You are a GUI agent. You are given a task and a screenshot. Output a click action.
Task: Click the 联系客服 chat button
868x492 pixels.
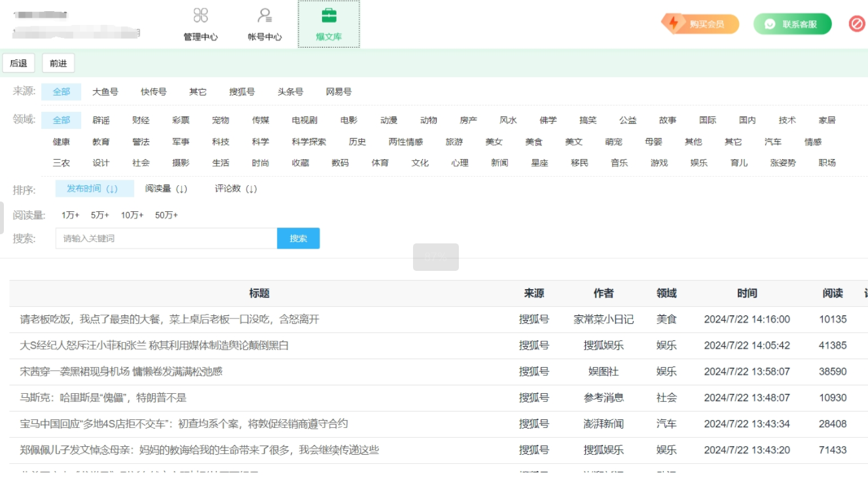(x=792, y=24)
